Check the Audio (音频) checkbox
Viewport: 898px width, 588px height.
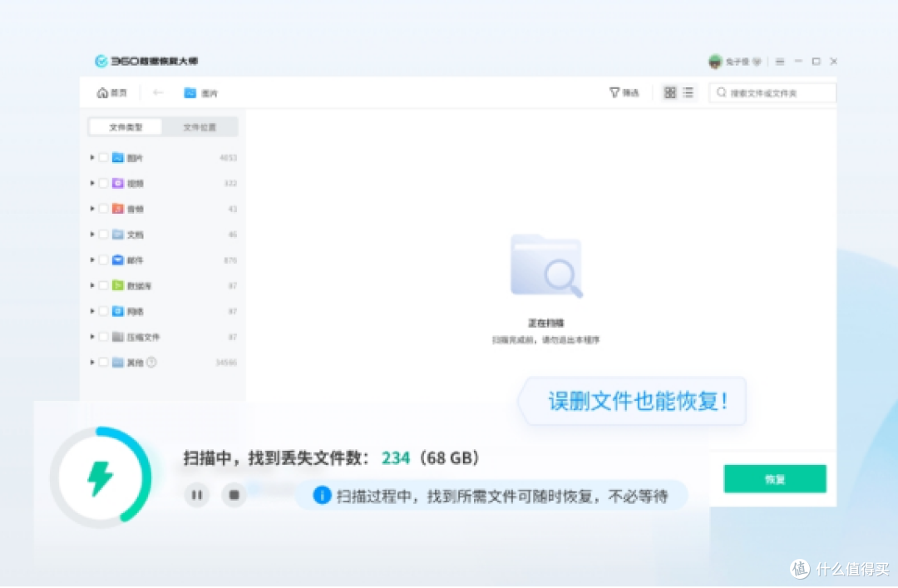click(x=104, y=209)
